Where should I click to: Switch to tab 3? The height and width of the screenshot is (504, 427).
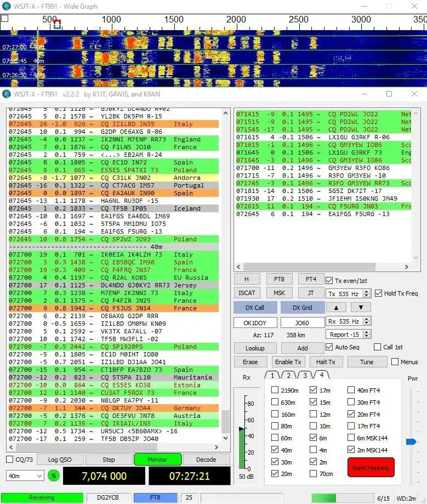[305, 375]
